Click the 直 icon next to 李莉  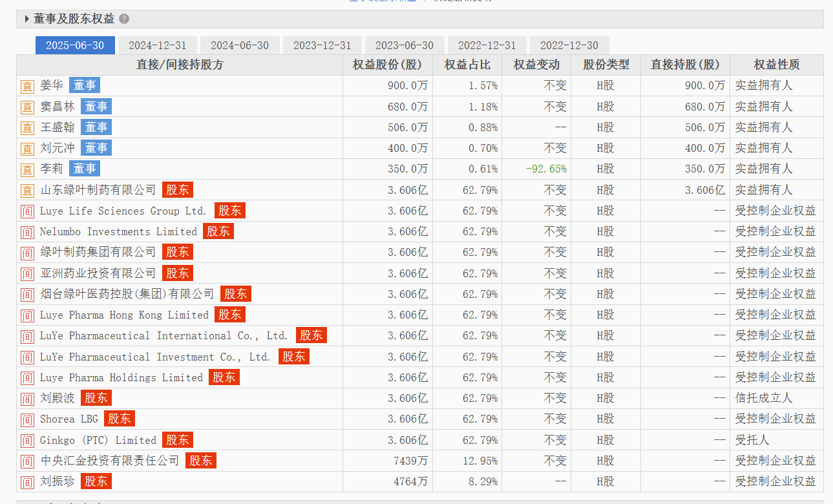click(x=27, y=169)
